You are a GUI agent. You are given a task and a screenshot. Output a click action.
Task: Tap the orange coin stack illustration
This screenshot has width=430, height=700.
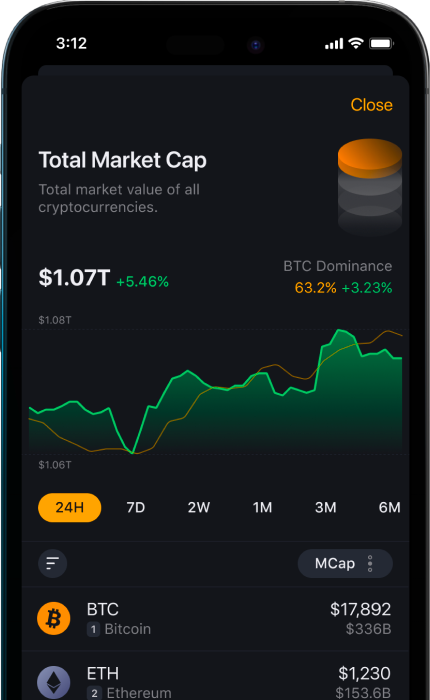pos(370,187)
